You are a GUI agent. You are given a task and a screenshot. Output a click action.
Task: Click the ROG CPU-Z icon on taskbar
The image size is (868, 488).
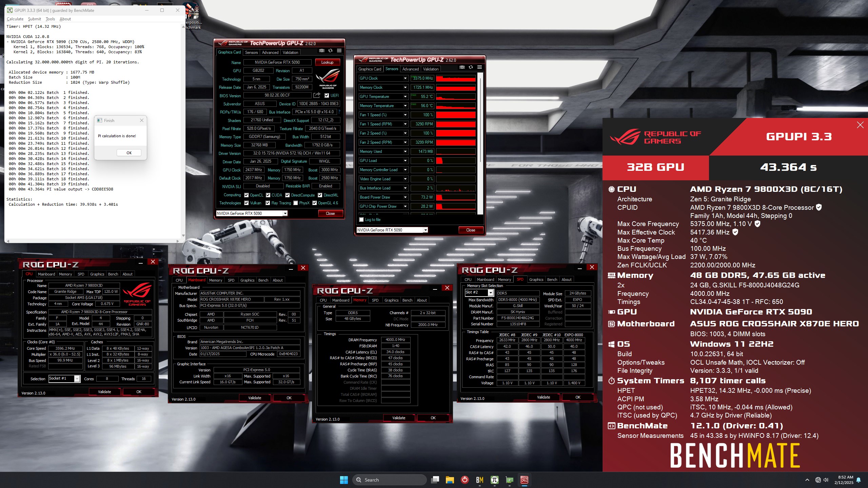pyautogui.click(x=525, y=480)
